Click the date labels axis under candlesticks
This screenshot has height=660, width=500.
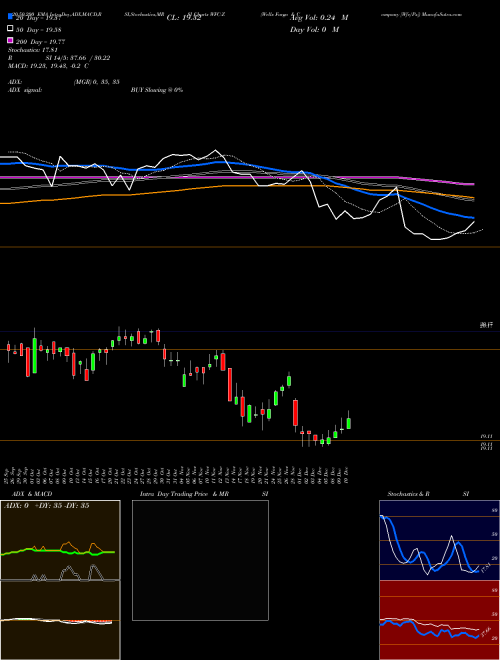coord(177,475)
